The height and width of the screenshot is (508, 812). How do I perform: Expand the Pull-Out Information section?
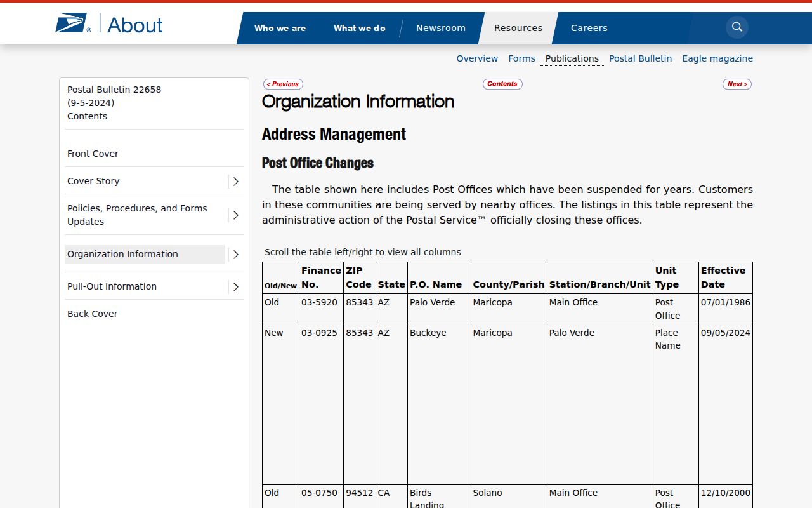pos(235,287)
